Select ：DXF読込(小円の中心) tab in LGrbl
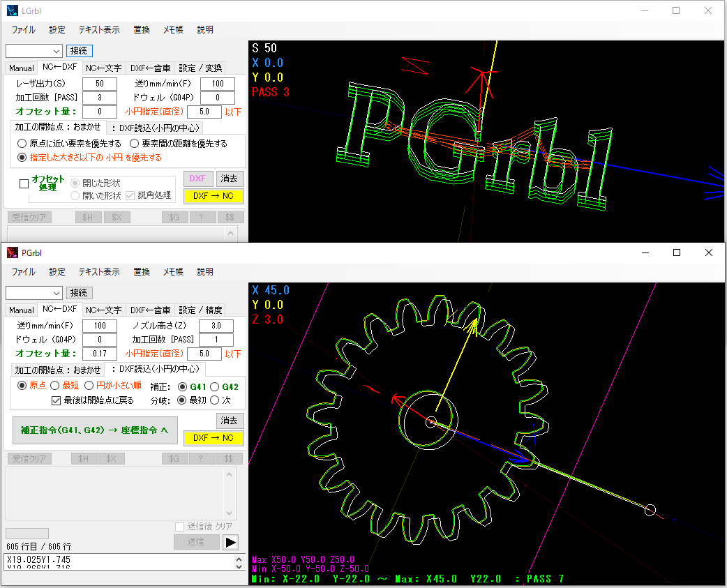Viewport: 727px width, 588px height. coord(156,128)
